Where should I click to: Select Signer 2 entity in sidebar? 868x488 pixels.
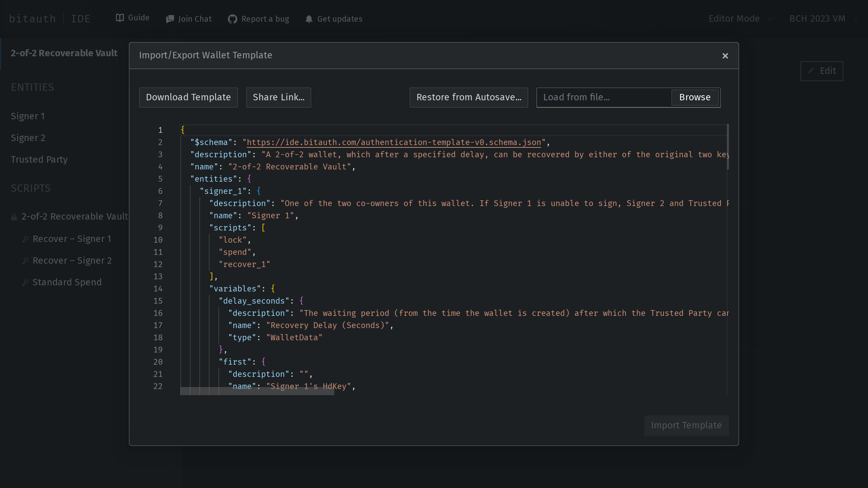(x=28, y=138)
